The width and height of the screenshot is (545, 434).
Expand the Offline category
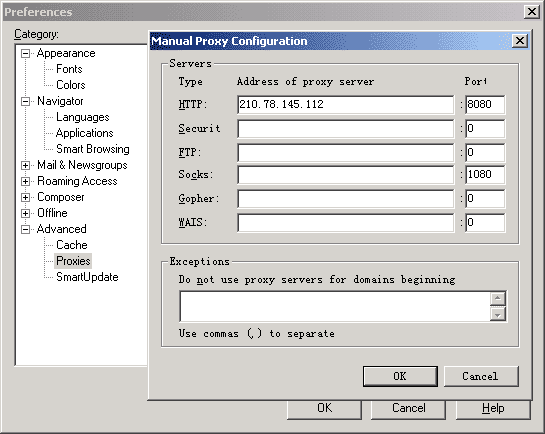(25, 213)
